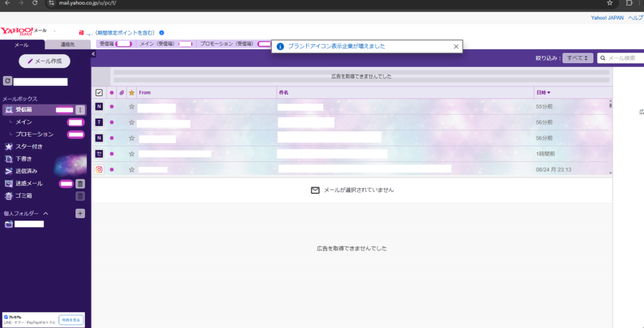Star the first message received 56分前

click(x=131, y=122)
